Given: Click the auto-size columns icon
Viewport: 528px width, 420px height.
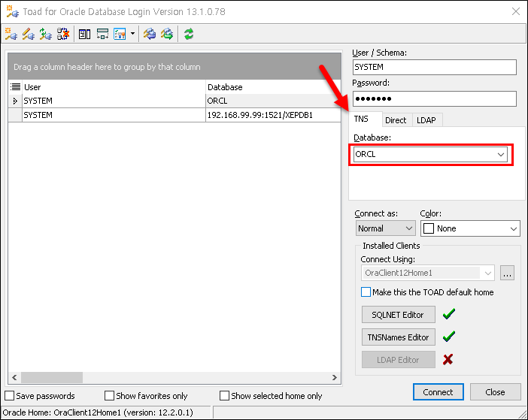Looking at the screenshot, I should click(102, 34).
